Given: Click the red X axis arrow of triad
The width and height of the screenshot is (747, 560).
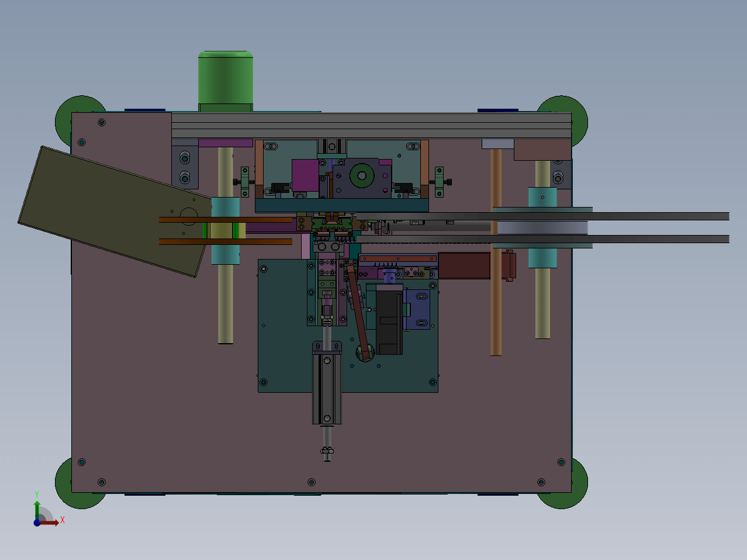Looking at the screenshot, I should click(x=49, y=523).
